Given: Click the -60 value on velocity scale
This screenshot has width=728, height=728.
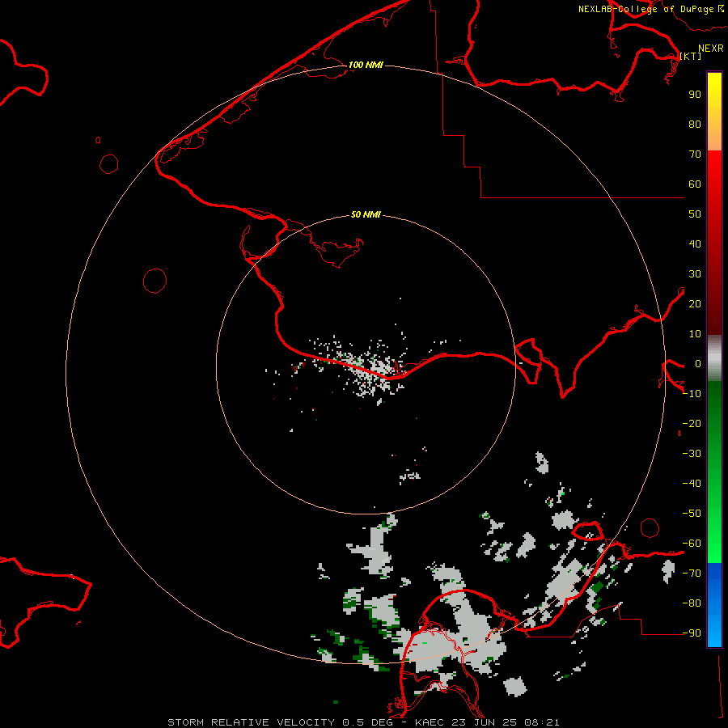Looking at the screenshot, I should tap(692, 544).
